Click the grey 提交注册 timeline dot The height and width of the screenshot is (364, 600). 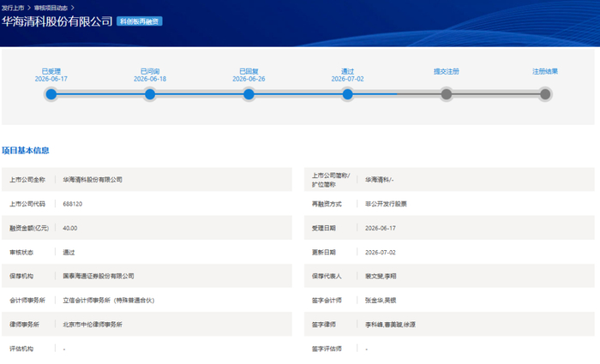[447, 94]
